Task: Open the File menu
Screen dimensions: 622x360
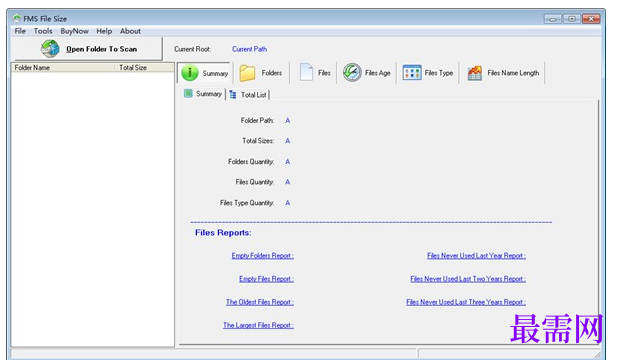Action: point(20,31)
